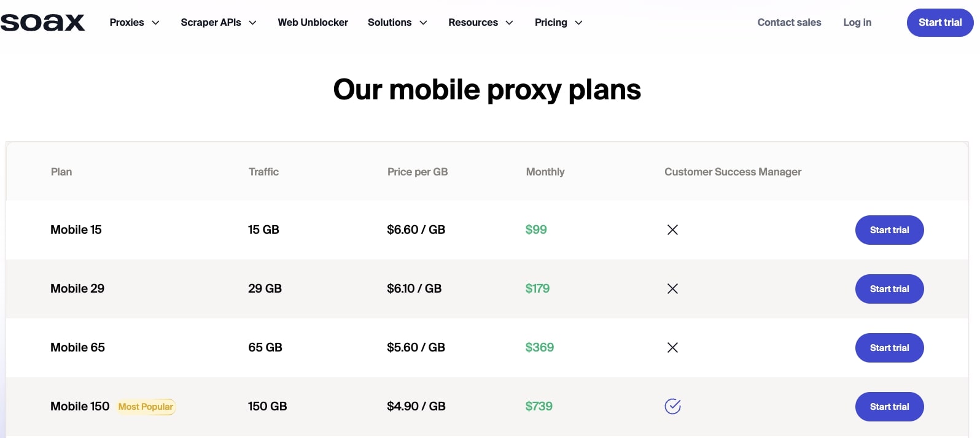The image size is (980, 438).
Task: Open the Pricing menu item
Action: (x=551, y=22)
